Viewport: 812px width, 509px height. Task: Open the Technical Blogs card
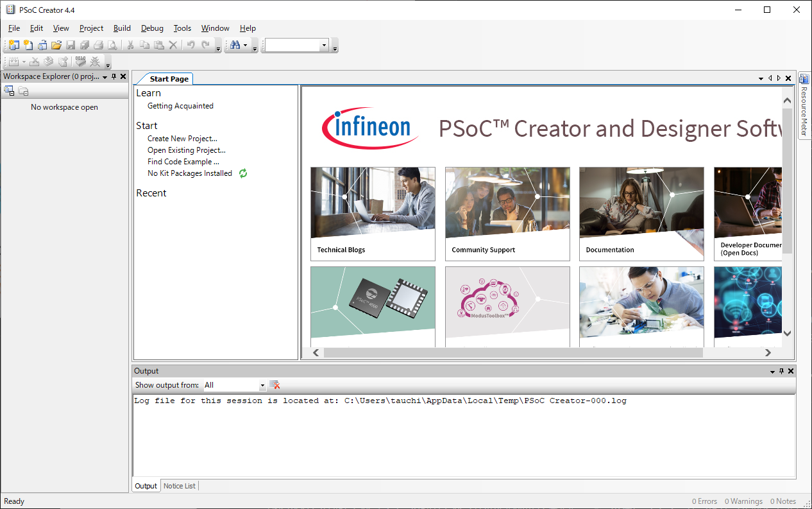[x=373, y=214]
